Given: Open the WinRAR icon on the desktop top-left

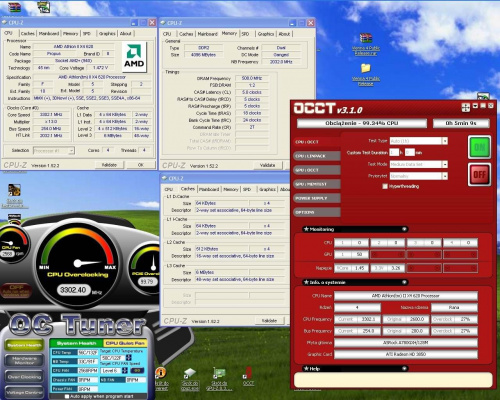Looking at the screenshot, I should (x=14, y=7).
